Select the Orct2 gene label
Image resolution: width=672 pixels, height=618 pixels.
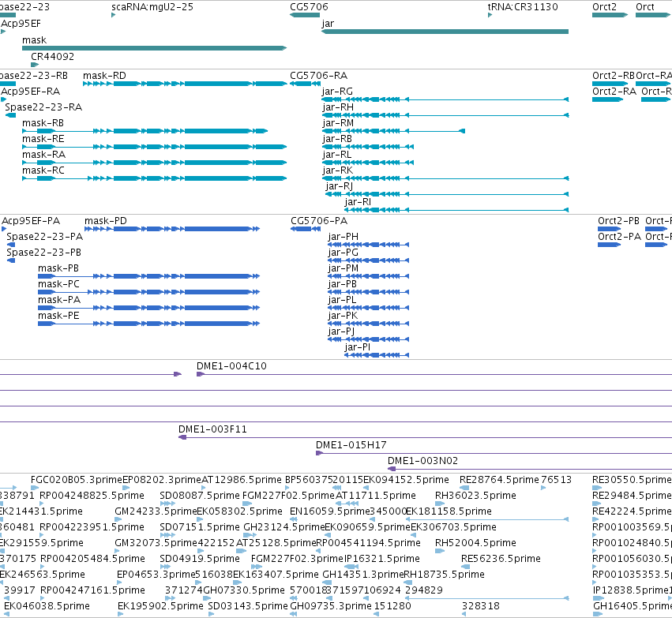(604, 7)
